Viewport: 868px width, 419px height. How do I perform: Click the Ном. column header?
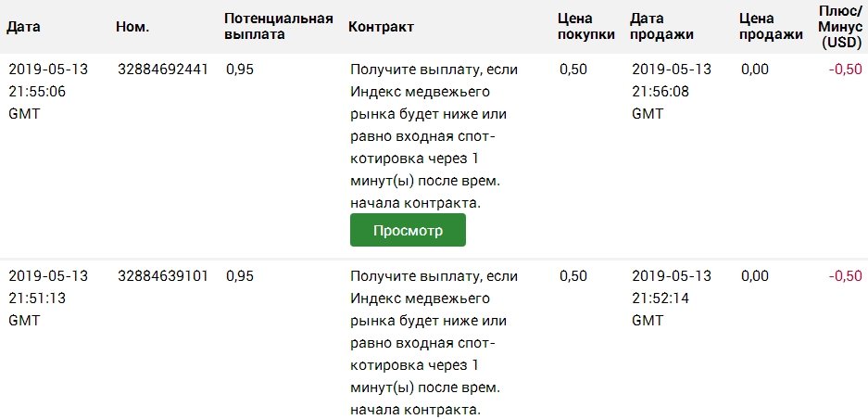coord(132,27)
